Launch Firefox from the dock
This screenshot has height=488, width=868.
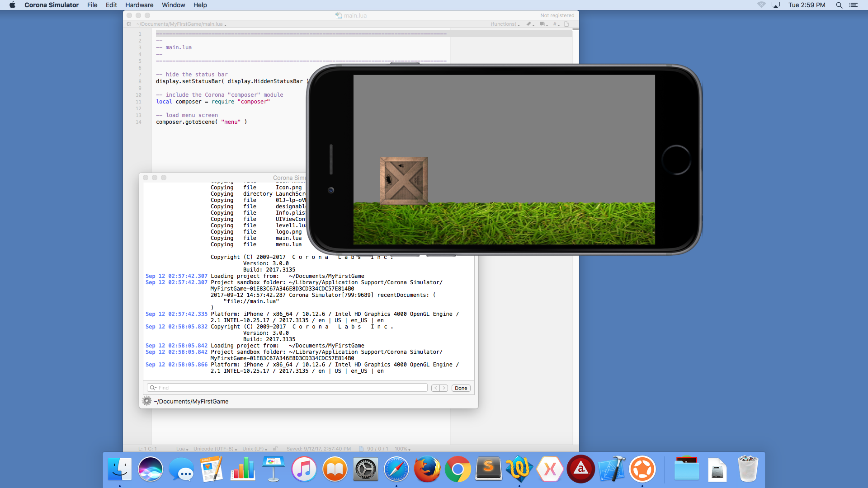tap(427, 469)
